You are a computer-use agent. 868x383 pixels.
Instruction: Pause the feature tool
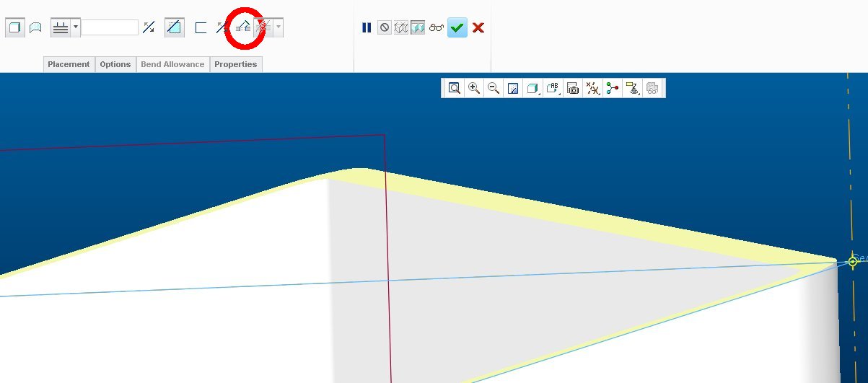click(367, 27)
